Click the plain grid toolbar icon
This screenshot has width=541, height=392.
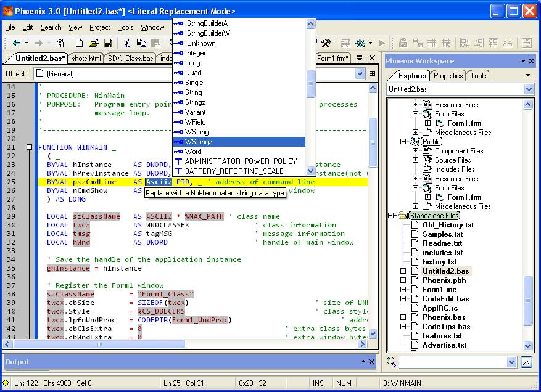click(x=432, y=43)
